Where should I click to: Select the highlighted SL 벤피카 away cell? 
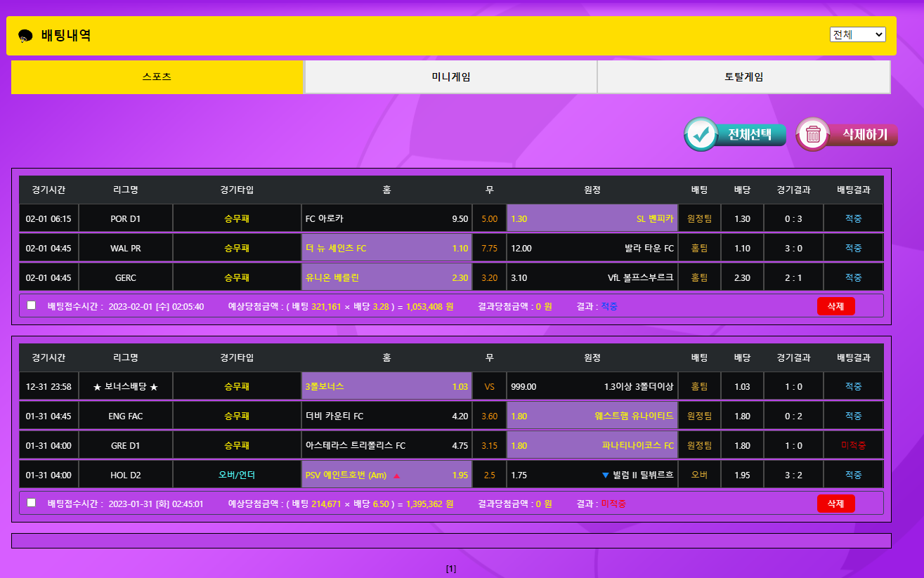click(x=592, y=218)
